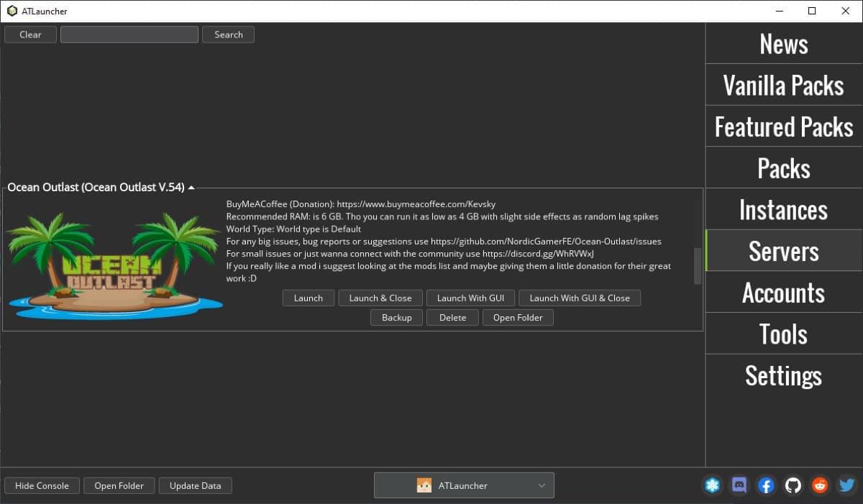Click the ATLauncher logo in title bar
The height and width of the screenshot is (504, 863).
12,11
